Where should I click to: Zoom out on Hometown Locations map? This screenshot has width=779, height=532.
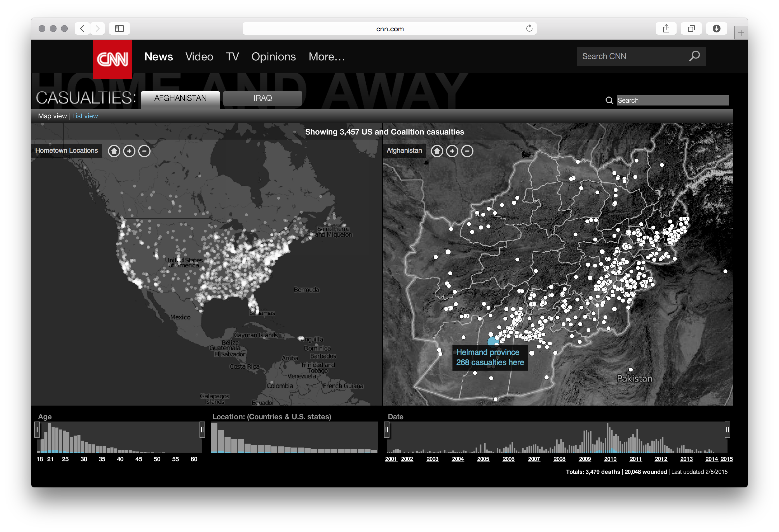[144, 151]
